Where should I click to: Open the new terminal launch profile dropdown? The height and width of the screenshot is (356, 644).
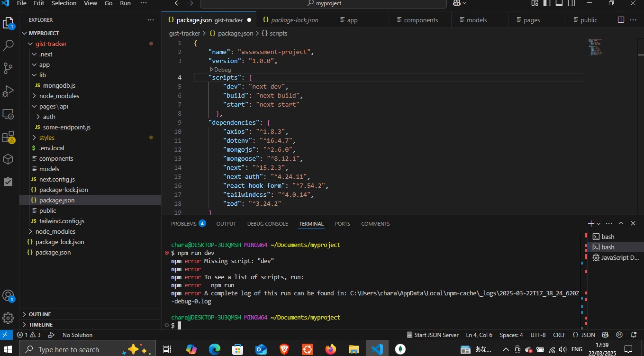point(599,224)
